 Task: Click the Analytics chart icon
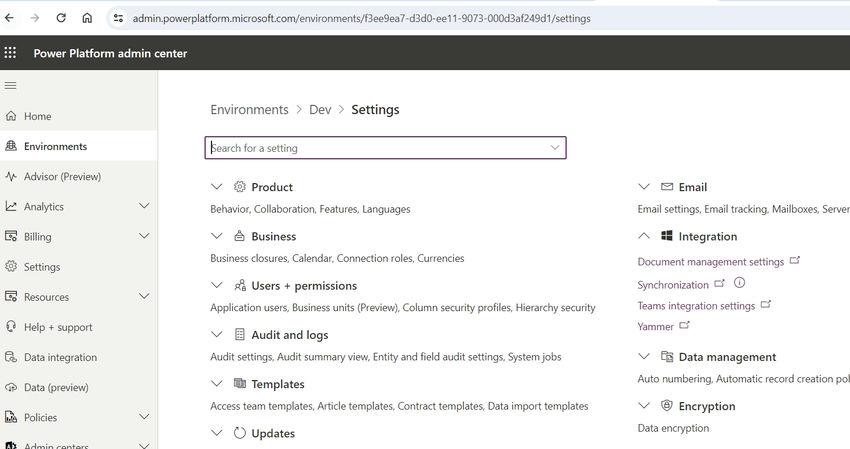(x=11, y=206)
